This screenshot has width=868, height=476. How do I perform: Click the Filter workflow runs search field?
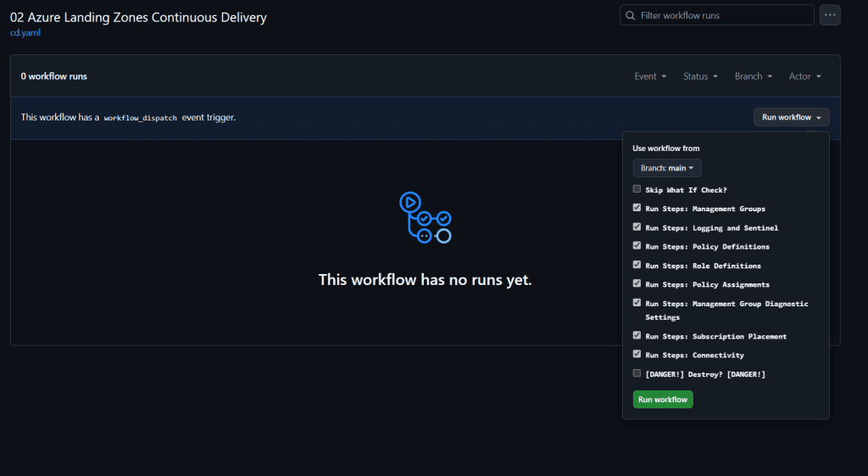coord(723,15)
